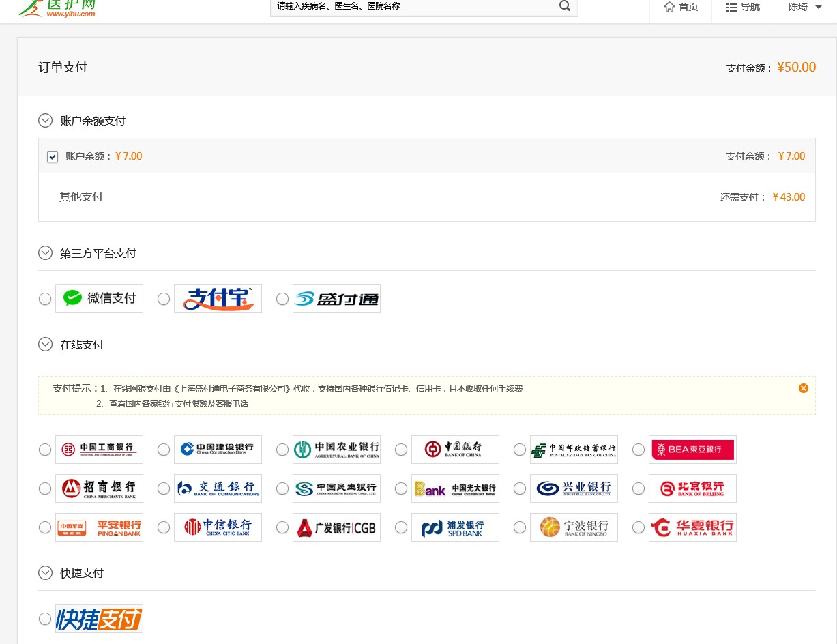The width and height of the screenshot is (837, 644).
Task: Collapse the 在线支付 section
Action: click(46, 345)
